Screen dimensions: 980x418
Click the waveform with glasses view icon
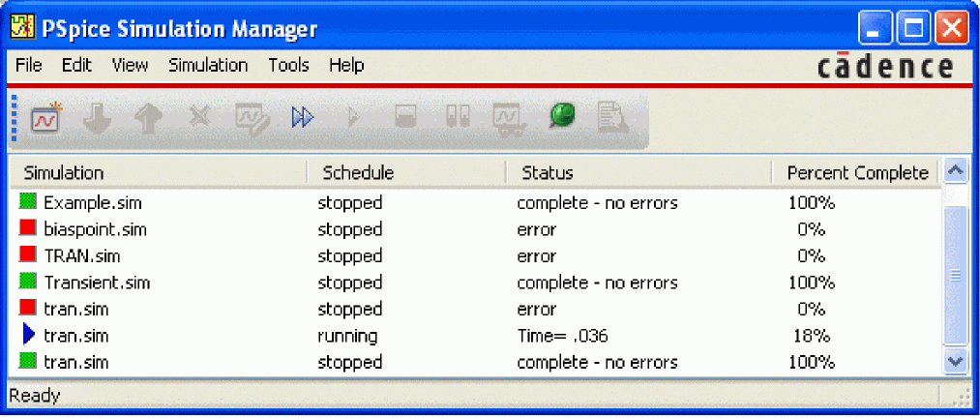tap(510, 117)
